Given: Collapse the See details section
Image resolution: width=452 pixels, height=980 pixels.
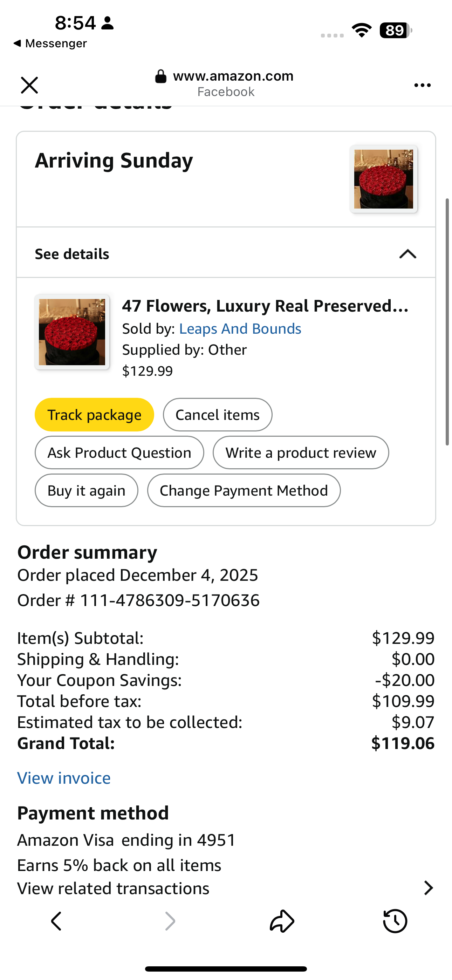Looking at the screenshot, I should click(x=408, y=254).
